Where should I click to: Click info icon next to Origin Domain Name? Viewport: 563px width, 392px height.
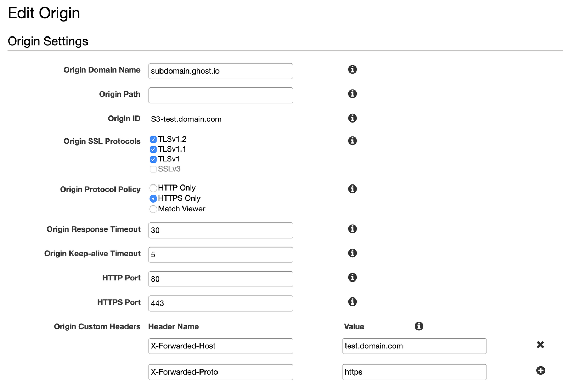(x=352, y=69)
